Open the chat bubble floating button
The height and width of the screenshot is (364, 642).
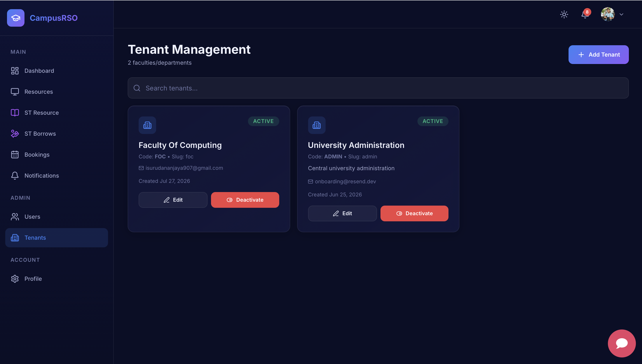621,343
